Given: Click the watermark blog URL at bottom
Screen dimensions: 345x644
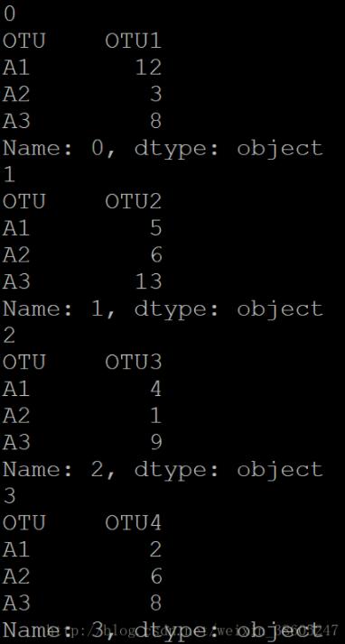Looking at the screenshot, I should pos(192,630).
